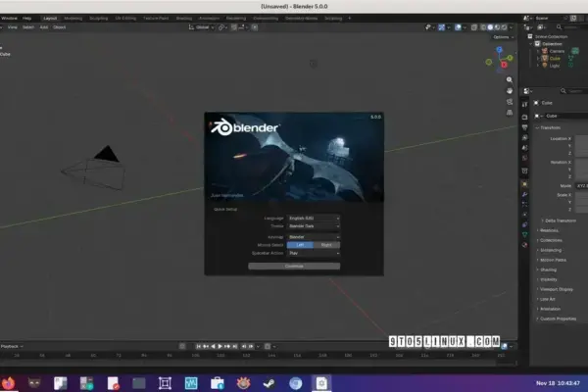Open Firefox from the taskbar
Image resolution: width=588 pixels, height=392 pixels.
coord(8,383)
